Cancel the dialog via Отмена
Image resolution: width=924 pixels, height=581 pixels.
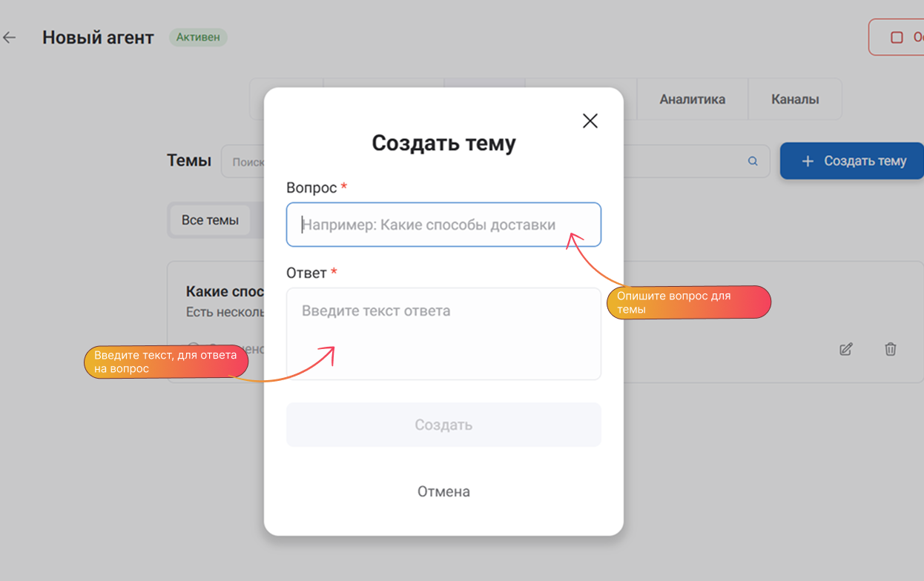(443, 491)
